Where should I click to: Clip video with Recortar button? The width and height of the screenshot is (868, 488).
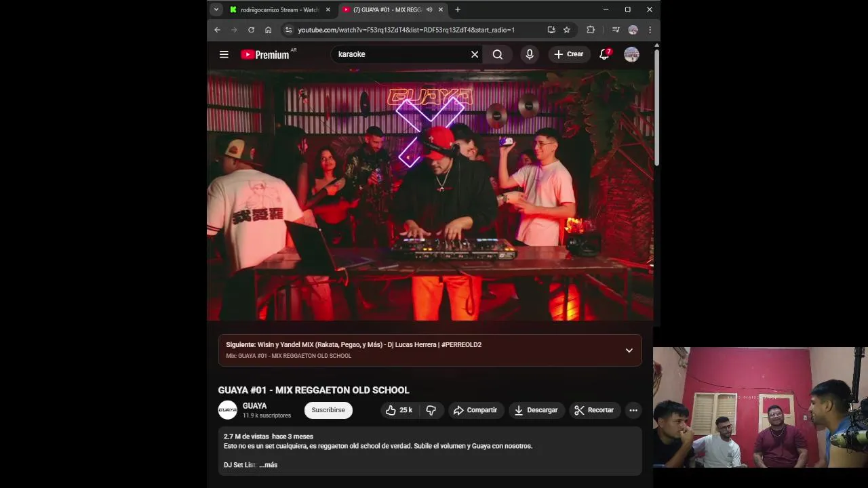594,410
